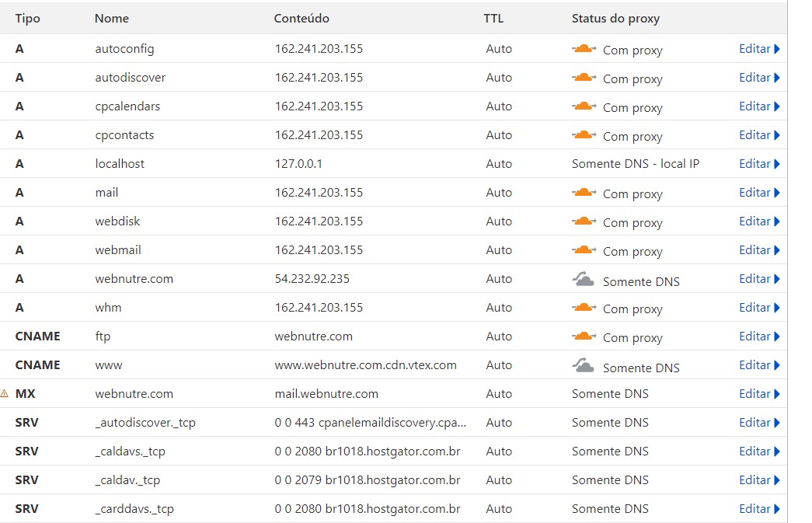Click the warning triangle beside the MX record
812x523 pixels.
[x=5, y=394]
